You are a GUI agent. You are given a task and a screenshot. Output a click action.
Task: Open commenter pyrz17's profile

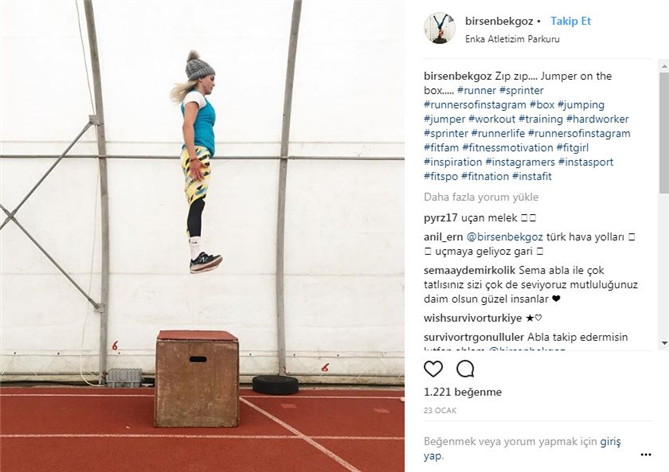[x=440, y=218]
